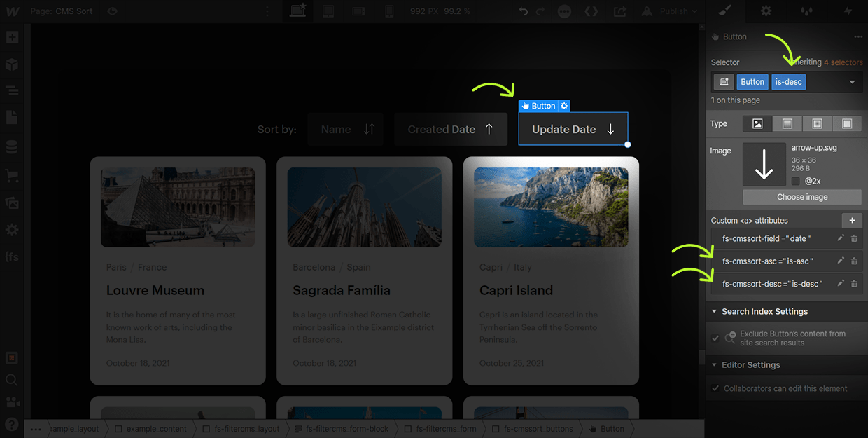Open the Symbols cube panel
868x438 pixels.
pyautogui.click(x=12, y=64)
